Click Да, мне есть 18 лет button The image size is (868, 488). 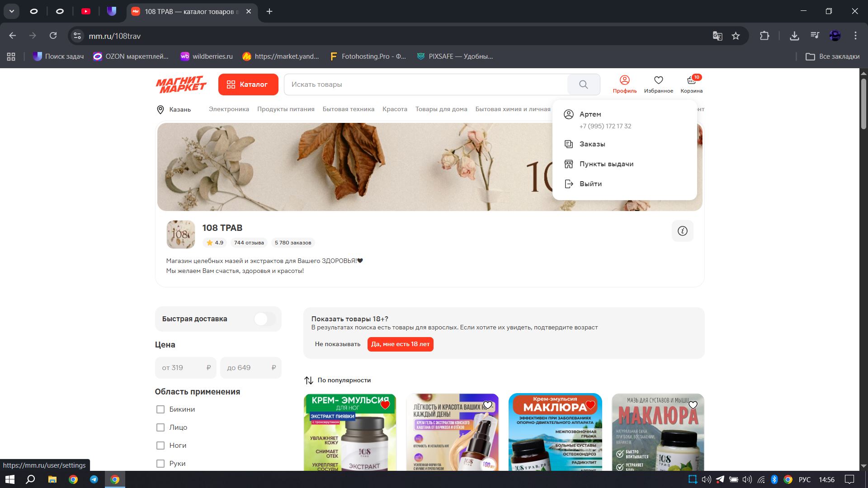click(400, 344)
